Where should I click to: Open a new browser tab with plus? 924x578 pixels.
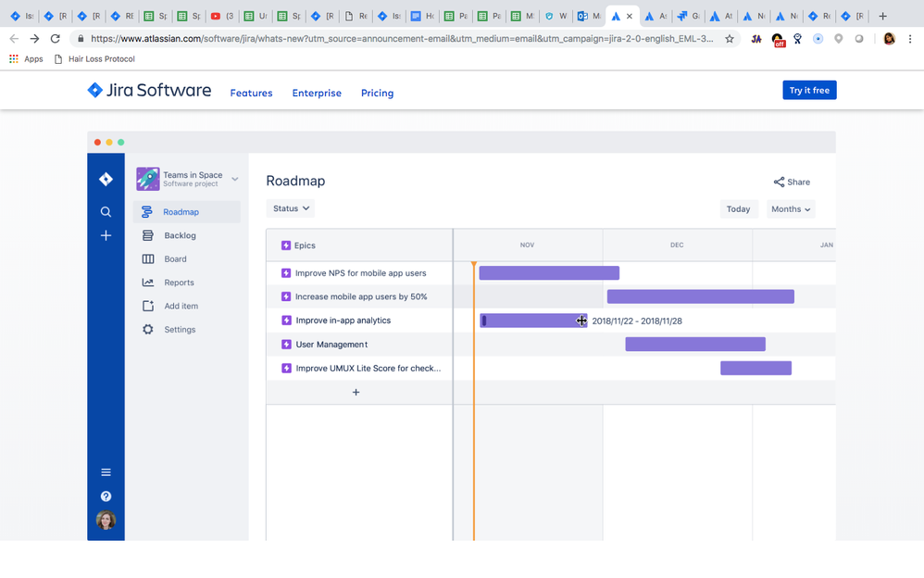(x=882, y=16)
